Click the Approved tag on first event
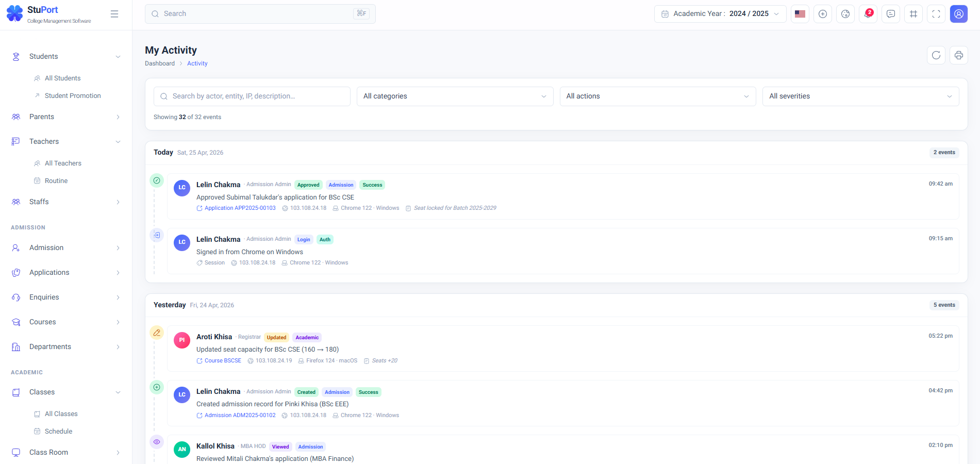The width and height of the screenshot is (980, 464). point(308,185)
